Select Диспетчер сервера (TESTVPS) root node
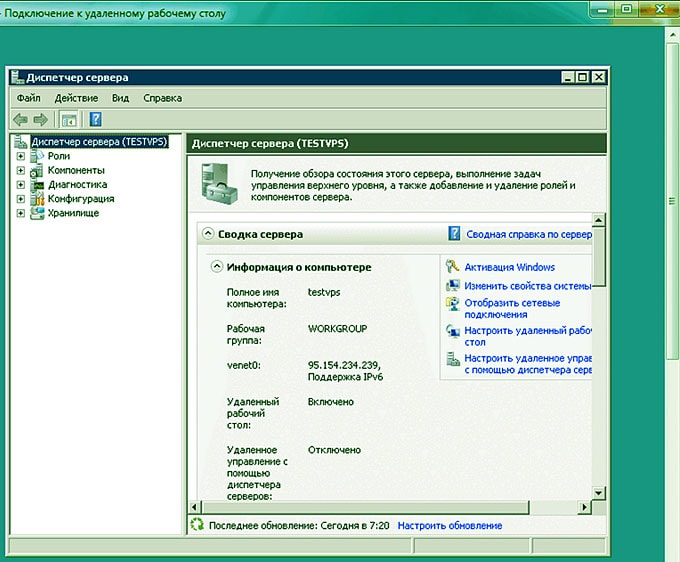Image resolution: width=680 pixels, height=562 pixels. pyautogui.click(x=99, y=142)
